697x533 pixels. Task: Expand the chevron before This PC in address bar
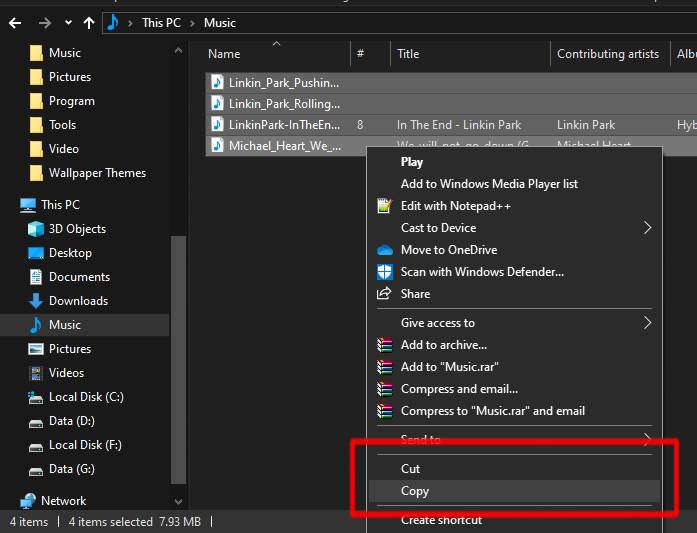pos(130,23)
